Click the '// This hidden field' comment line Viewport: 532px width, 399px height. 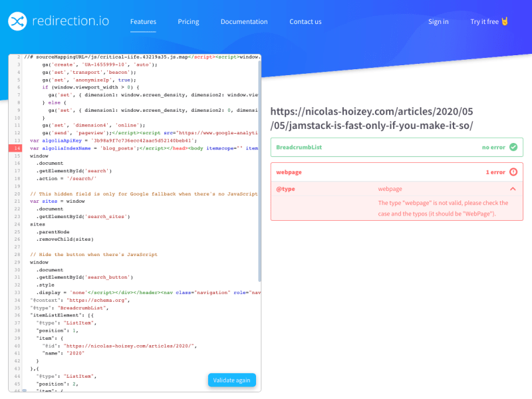[144, 194]
